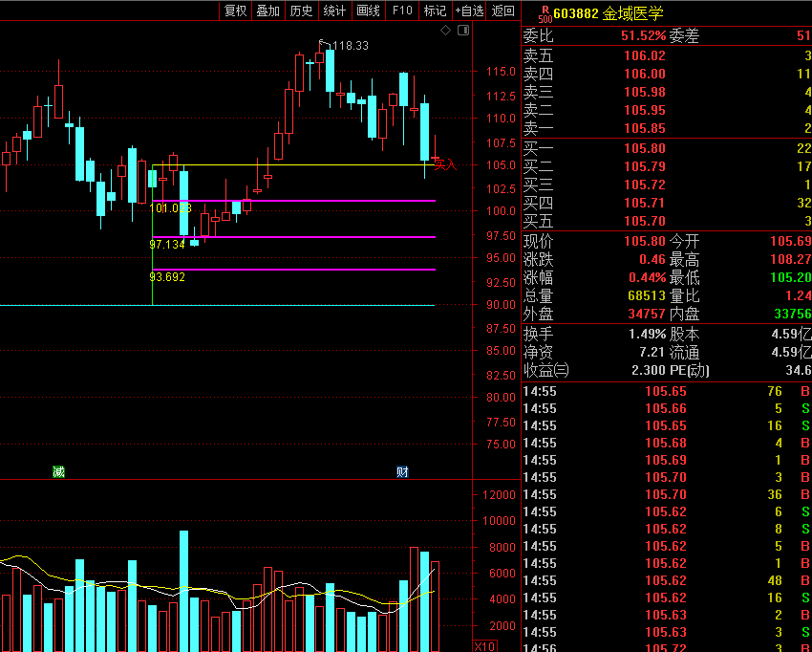
Task: Click 卖五 price 106.02
Action: [x=645, y=55]
